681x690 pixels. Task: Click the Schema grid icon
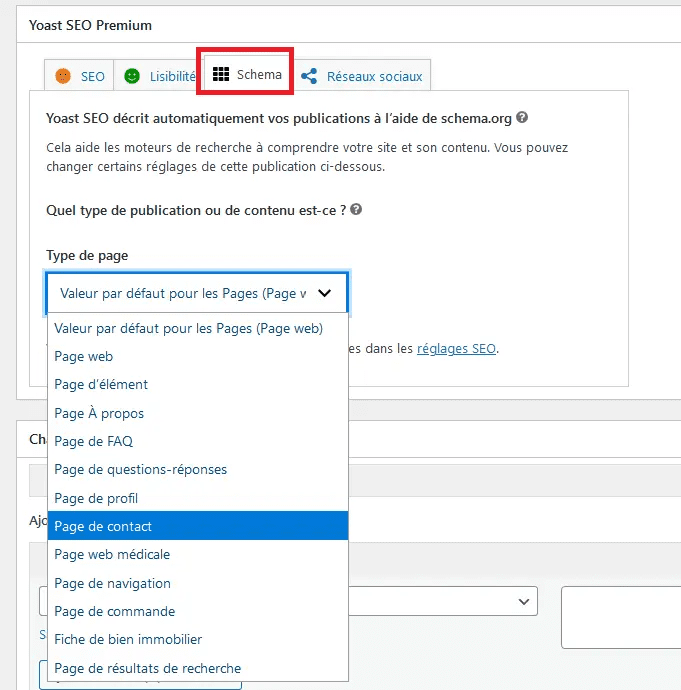coord(220,75)
